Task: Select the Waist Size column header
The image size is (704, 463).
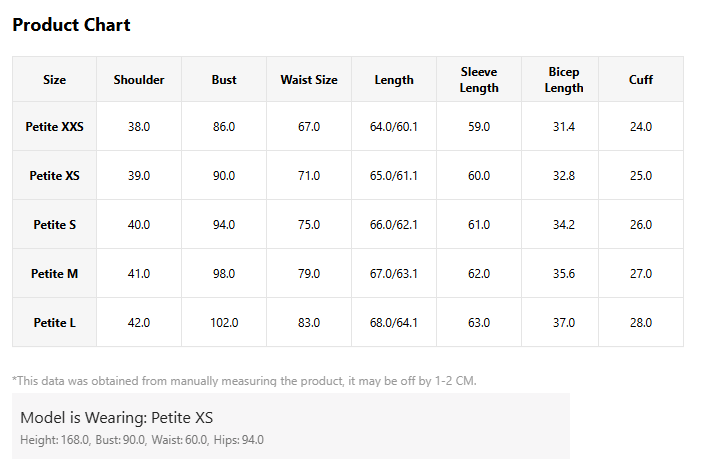Action: click(309, 79)
